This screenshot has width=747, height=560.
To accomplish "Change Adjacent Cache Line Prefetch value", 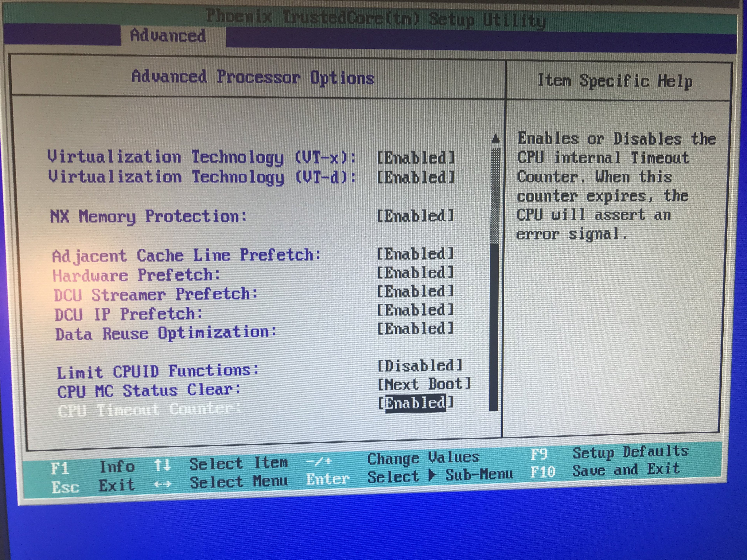I will [415, 254].
